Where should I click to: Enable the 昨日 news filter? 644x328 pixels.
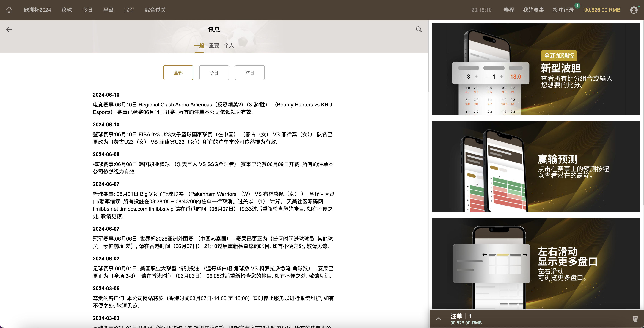(x=249, y=72)
